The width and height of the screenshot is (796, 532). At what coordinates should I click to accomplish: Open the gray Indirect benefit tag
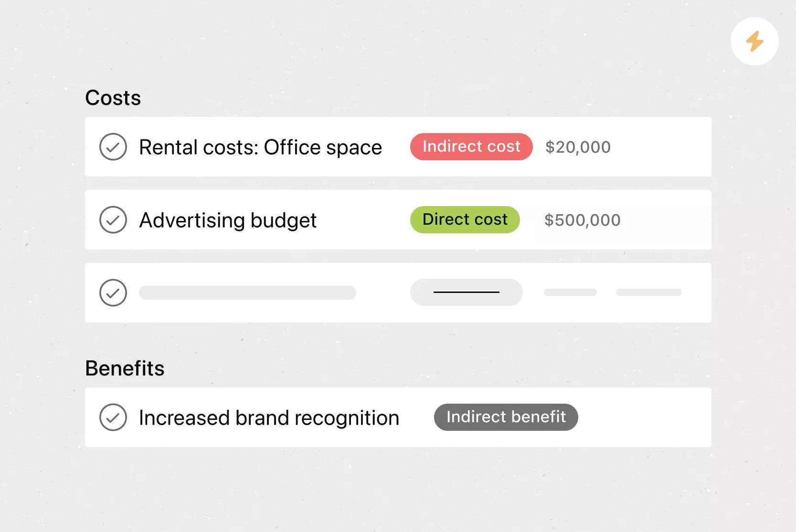tap(506, 417)
